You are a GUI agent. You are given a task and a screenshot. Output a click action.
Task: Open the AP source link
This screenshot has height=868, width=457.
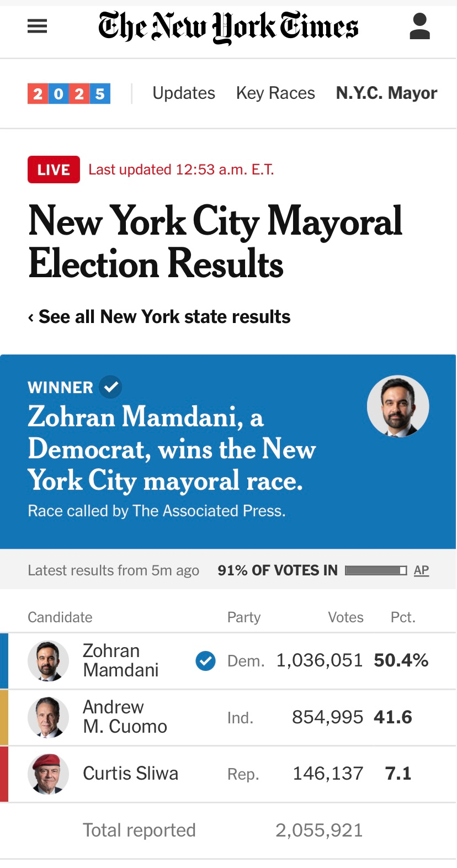coord(421,570)
